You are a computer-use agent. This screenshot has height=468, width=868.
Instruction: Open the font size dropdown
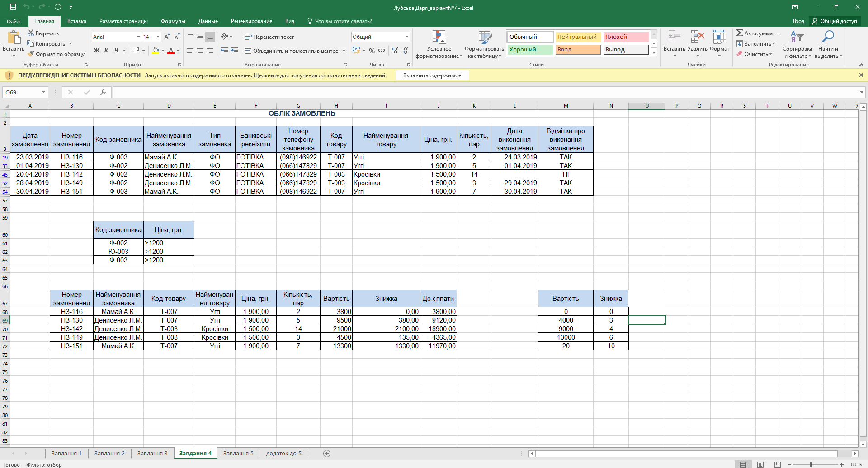pyautogui.click(x=158, y=37)
